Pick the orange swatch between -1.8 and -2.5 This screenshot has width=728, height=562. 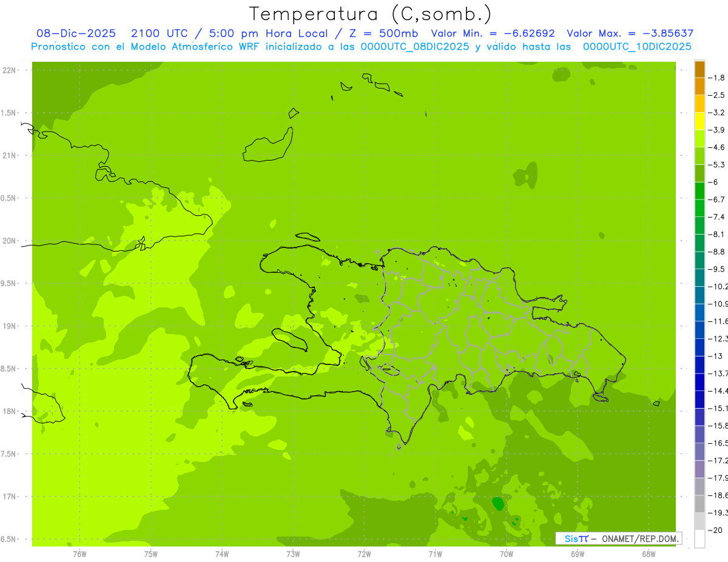(x=699, y=87)
